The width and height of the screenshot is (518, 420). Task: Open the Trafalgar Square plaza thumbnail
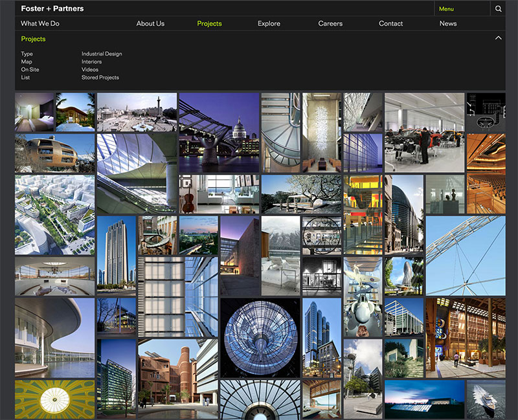[x=137, y=112]
